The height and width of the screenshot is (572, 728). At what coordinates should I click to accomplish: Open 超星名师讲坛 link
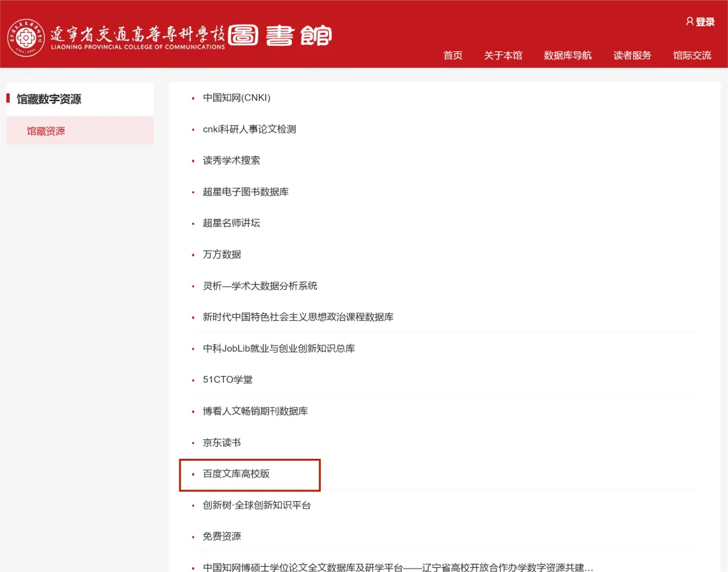tap(231, 223)
